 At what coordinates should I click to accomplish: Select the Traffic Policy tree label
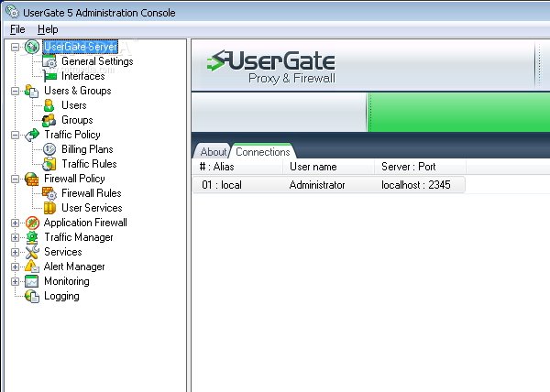72,135
